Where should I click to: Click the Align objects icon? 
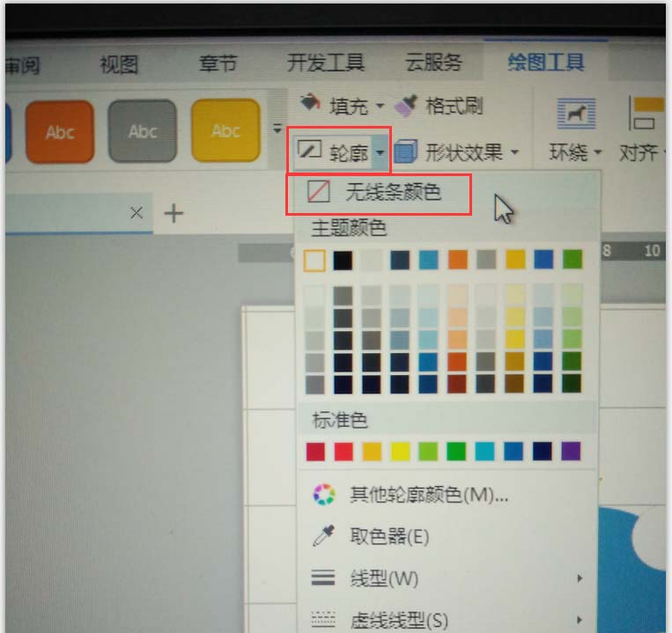(x=646, y=113)
